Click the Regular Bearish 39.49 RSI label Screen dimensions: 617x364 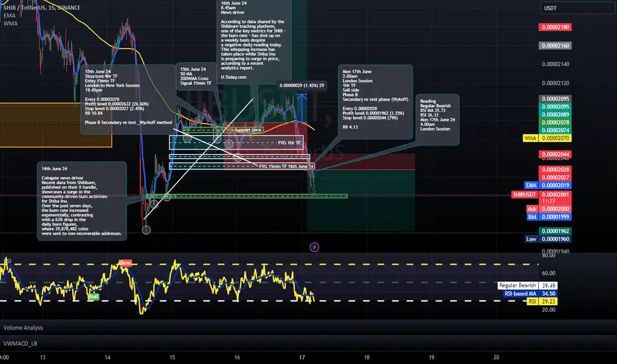(527, 285)
